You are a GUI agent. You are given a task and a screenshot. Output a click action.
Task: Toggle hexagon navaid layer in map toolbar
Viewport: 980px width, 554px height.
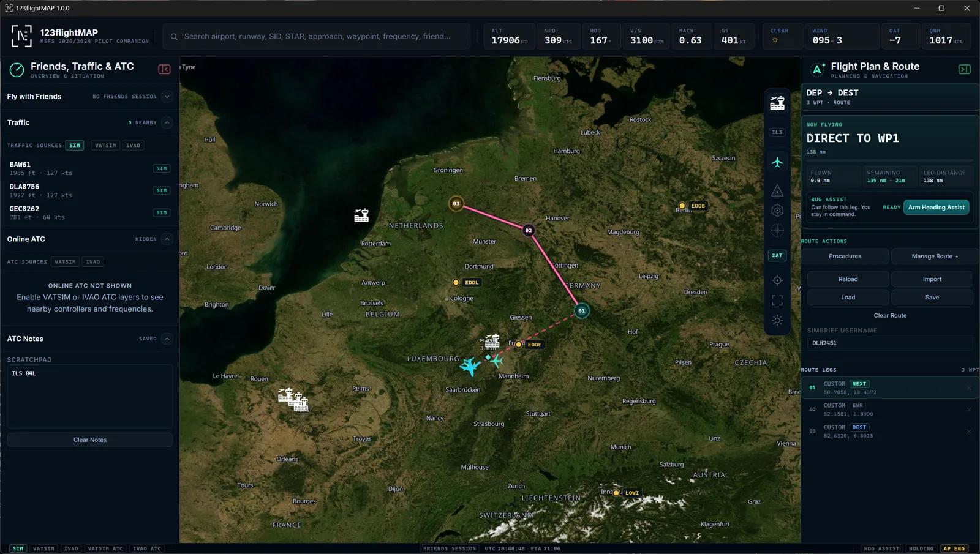coord(777,211)
